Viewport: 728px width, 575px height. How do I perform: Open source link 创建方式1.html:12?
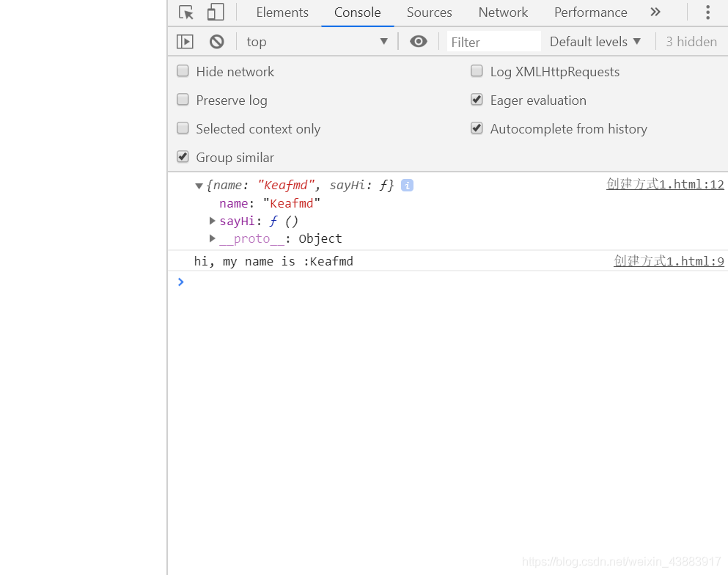665,184
